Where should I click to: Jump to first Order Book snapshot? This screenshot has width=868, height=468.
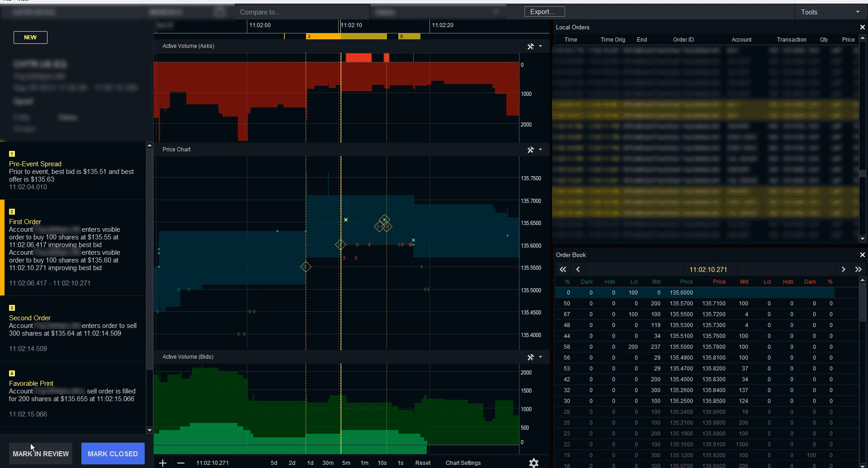(x=563, y=269)
